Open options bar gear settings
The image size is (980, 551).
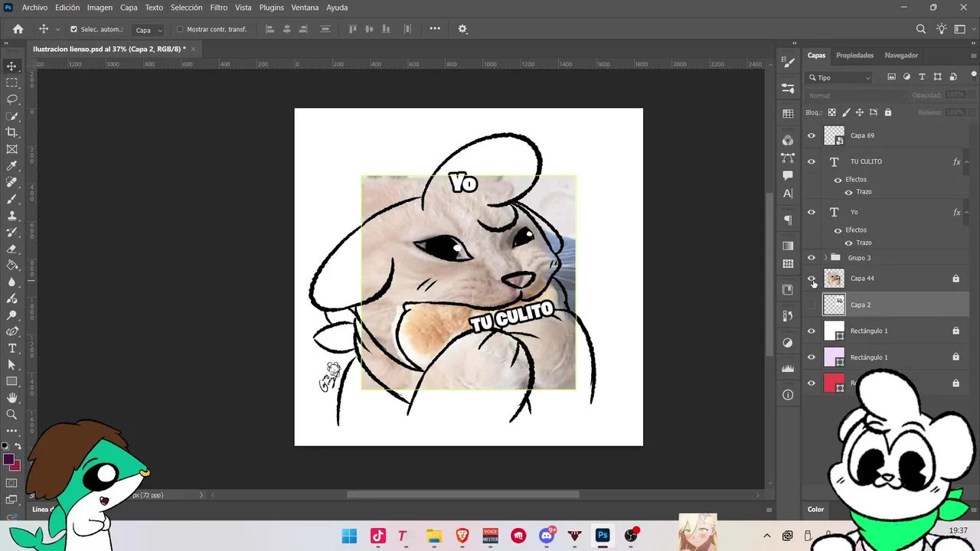click(x=462, y=29)
